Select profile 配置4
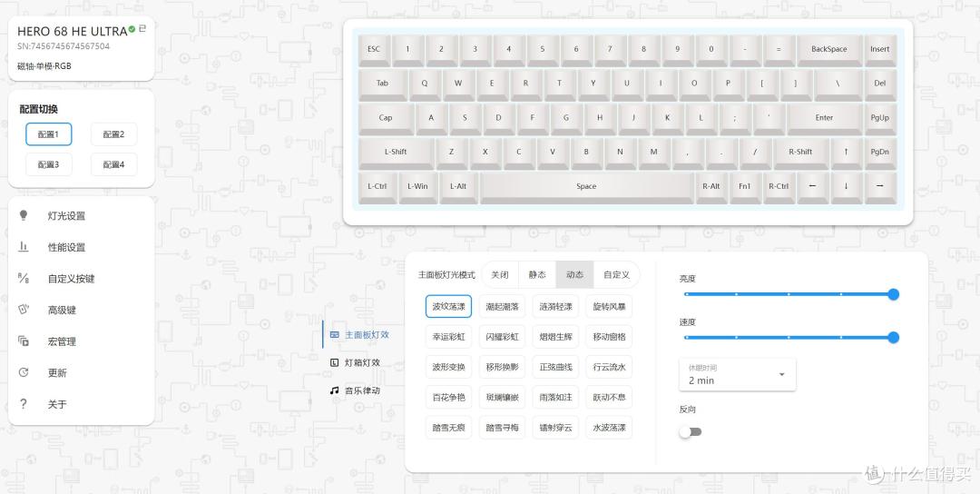Screen dimensions: 980x494 (113, 164)
